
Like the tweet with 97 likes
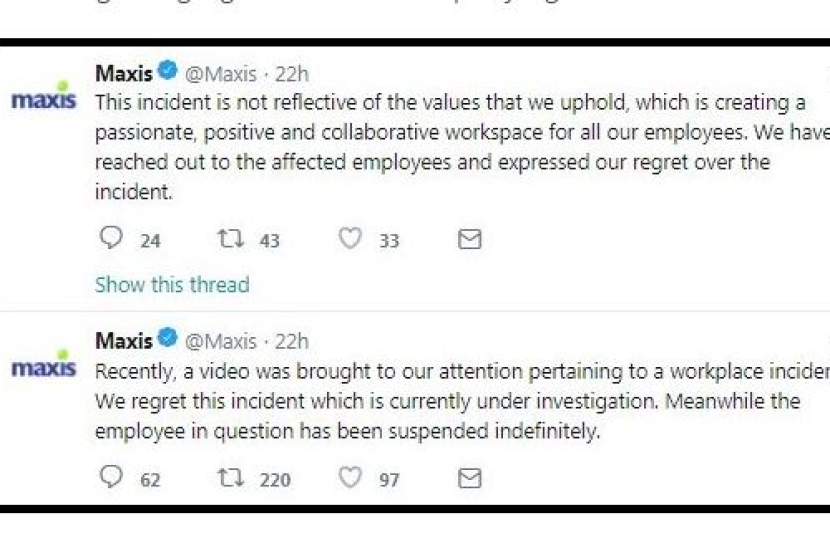(x=349, y=478)
